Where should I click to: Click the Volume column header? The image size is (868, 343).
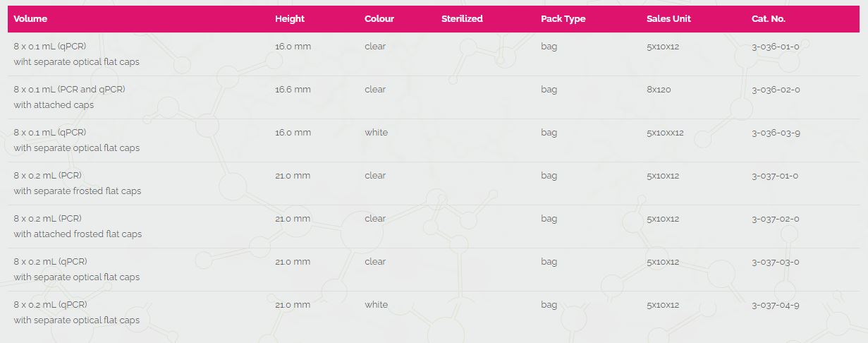point(30,19)
